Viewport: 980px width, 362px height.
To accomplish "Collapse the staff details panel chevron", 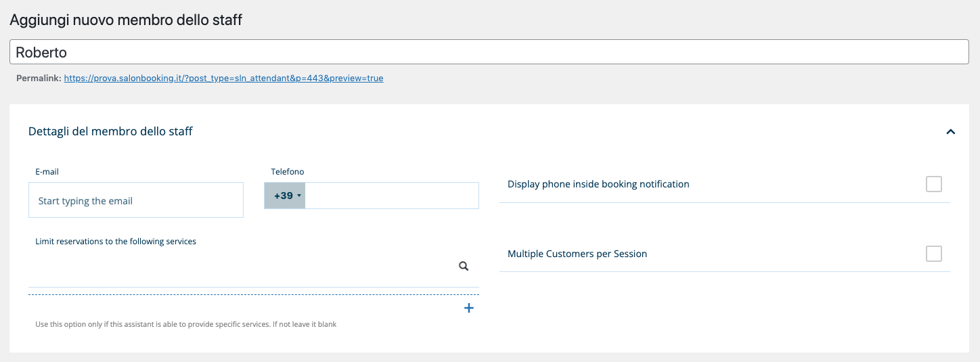I will click(x=950, y=132).
